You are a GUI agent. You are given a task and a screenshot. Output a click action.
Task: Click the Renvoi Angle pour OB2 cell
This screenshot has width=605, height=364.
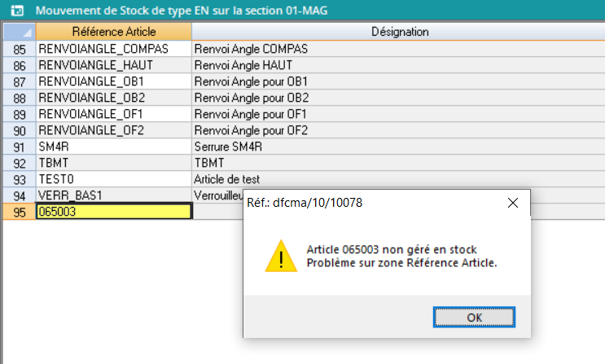[398, 98]
